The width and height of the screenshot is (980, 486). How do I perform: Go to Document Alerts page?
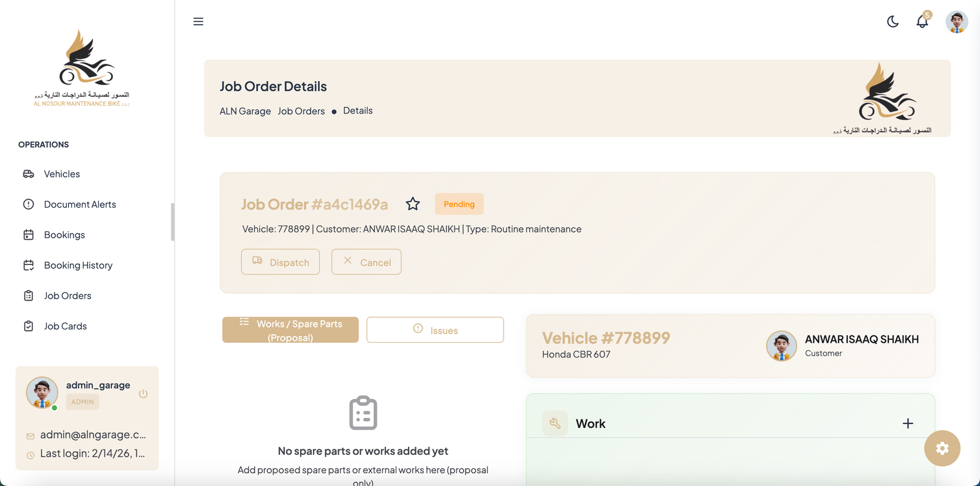coord(80,204)
